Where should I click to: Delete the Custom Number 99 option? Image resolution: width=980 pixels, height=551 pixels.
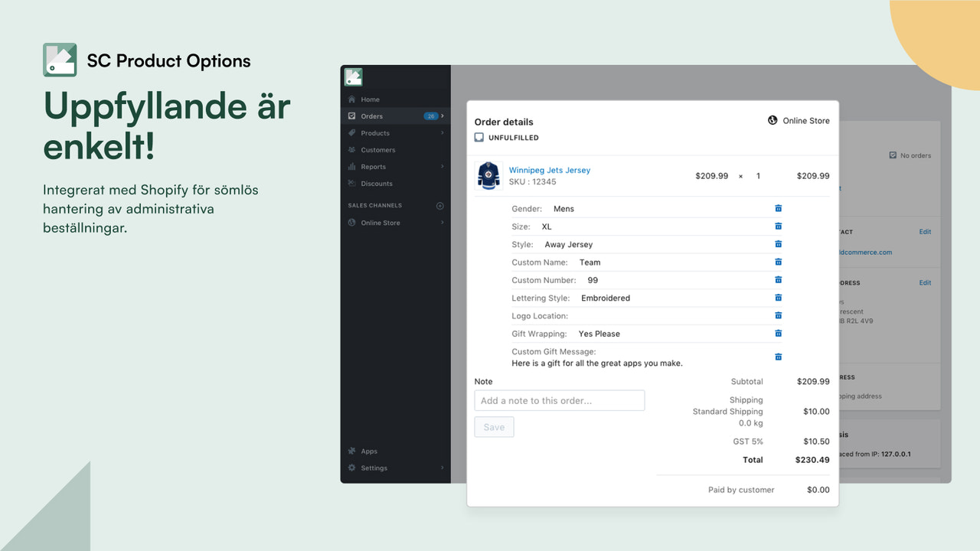tap(778, 280)
